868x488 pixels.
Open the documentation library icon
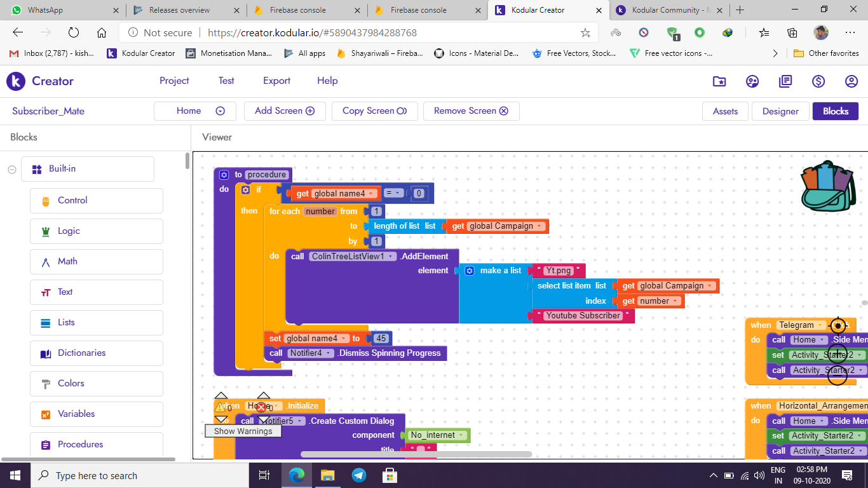tap(785, 81)
